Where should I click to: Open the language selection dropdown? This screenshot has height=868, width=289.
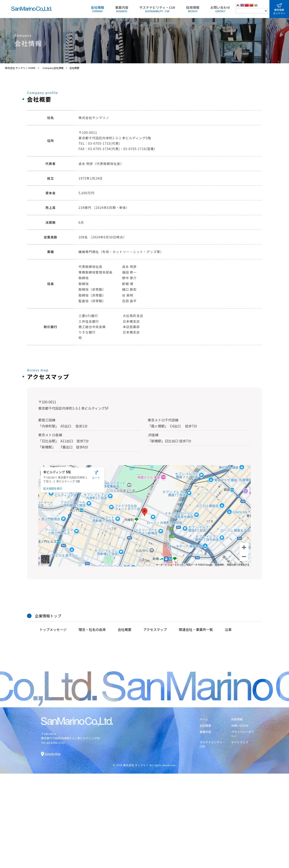tap(252, 11)
